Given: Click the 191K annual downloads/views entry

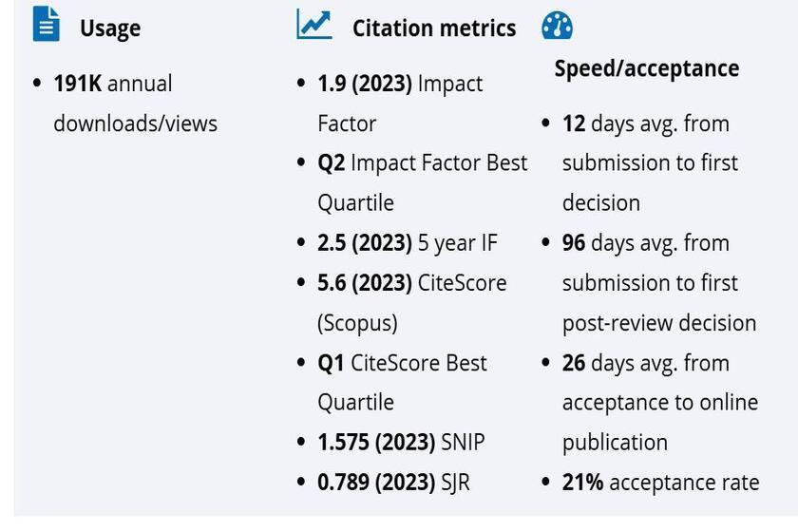Looking at the screenshot, I should [x=135, y=104].
